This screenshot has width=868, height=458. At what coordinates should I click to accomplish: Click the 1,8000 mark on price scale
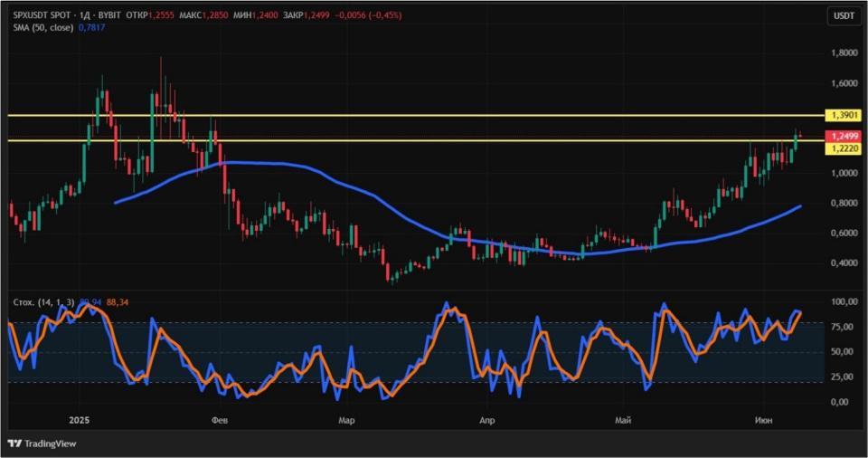click(844, 53)
